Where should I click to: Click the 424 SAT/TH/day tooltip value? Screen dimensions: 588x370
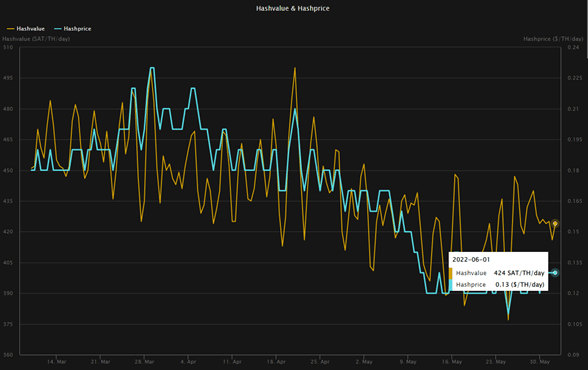tap(519, 273)
